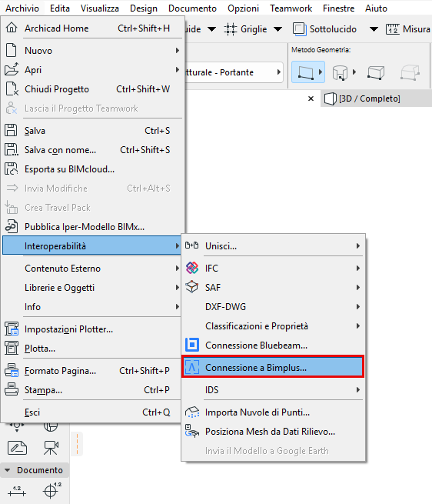Click the Chiudi Progetto page icon
The image size is (432, 504).
[12, 88]
